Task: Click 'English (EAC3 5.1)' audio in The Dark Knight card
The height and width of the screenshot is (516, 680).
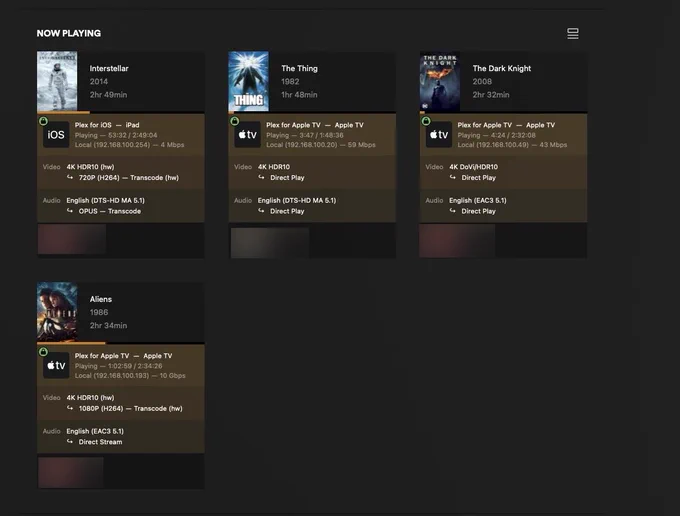Action: click(478, 200)
